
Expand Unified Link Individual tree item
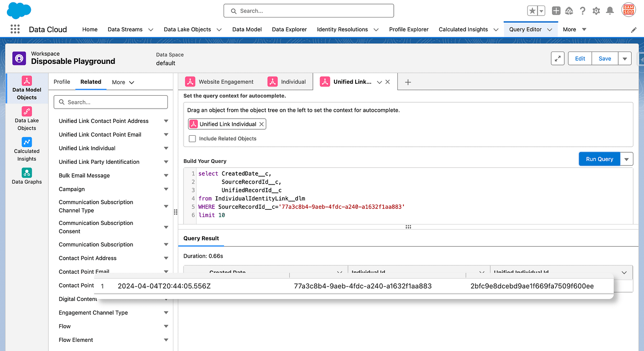point(166,148)
